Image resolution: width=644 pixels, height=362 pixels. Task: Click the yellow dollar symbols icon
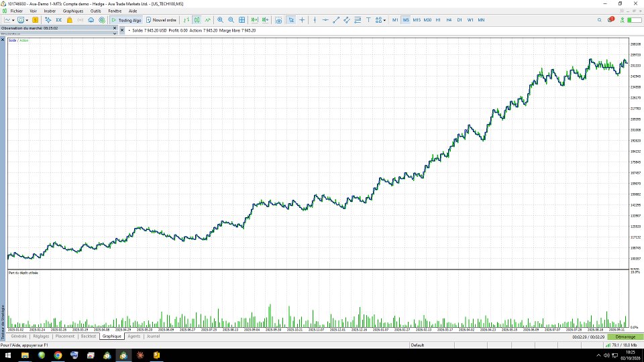tap(36, 19)
